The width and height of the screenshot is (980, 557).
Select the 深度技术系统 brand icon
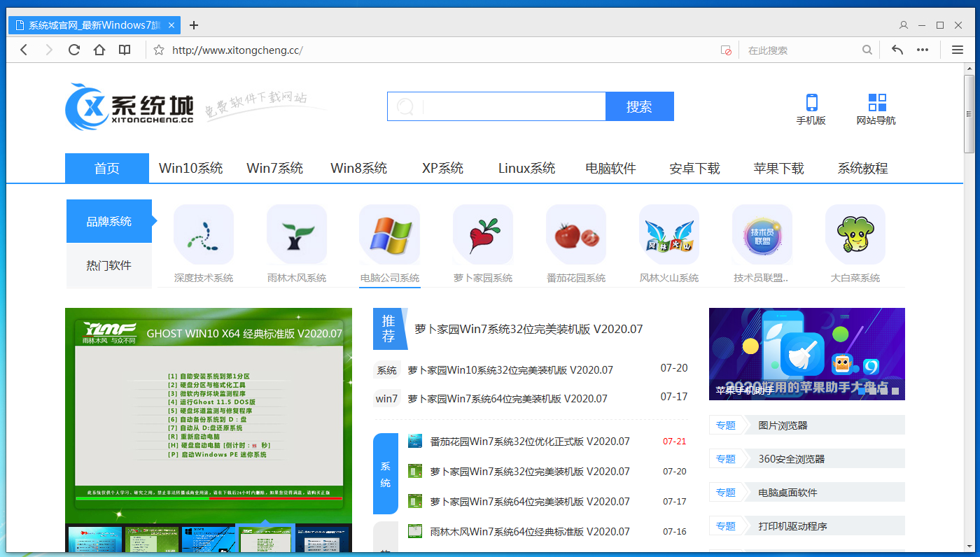[x=204, y=234]
